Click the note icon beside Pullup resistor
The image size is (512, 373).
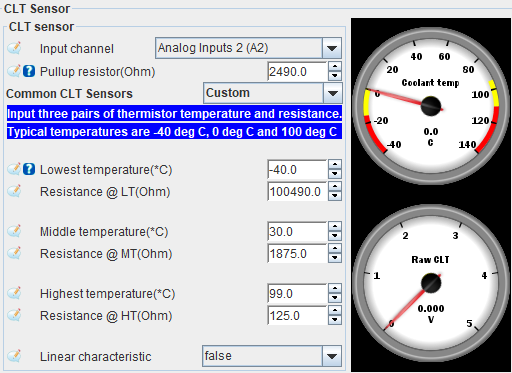pos(14,71)
